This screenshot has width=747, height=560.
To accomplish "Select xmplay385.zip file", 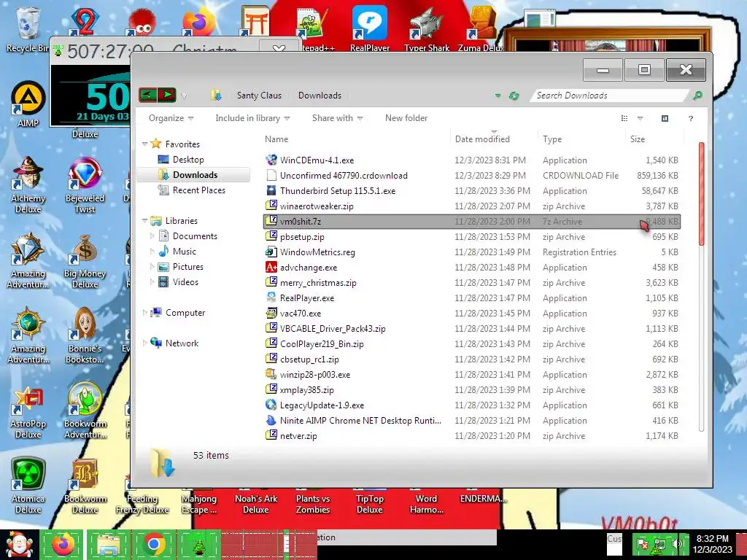I will pos(307,389).
